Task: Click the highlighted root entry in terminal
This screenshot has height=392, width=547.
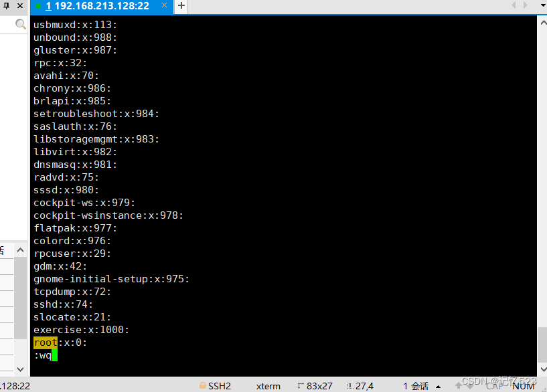Action: [44, 342]
